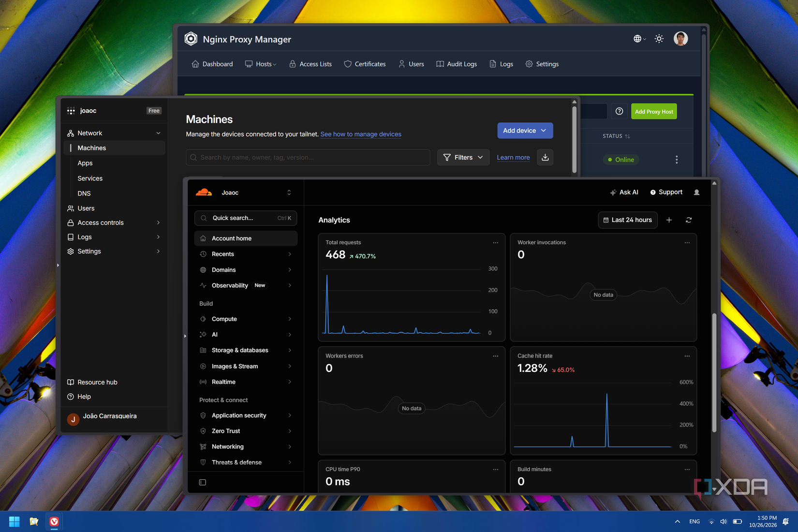Click the Cloudflare dashboard vertical scrollbar
This screenshot has height=532, width=798.
714,373
